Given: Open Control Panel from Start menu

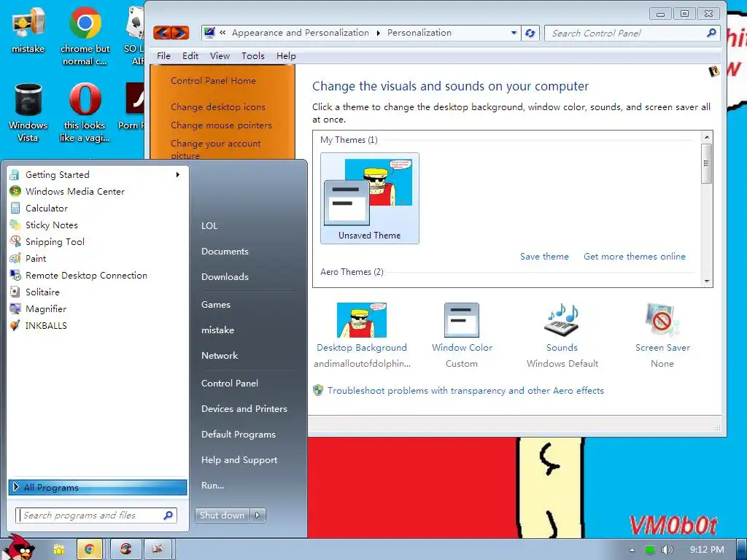Looking at the screenshot, I should [230, 384].
